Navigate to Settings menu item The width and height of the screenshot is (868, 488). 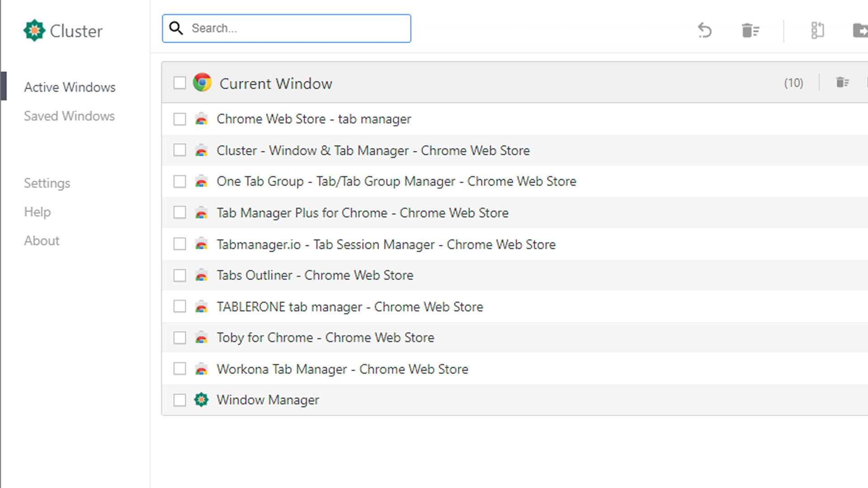(x=47, y=183)
